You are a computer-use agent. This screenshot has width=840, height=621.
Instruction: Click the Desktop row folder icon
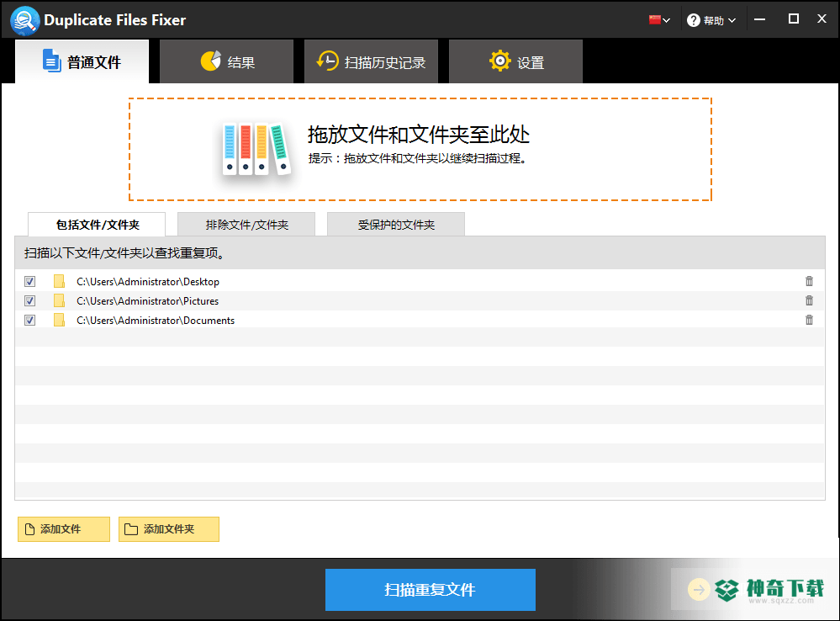tap(59, 282)
